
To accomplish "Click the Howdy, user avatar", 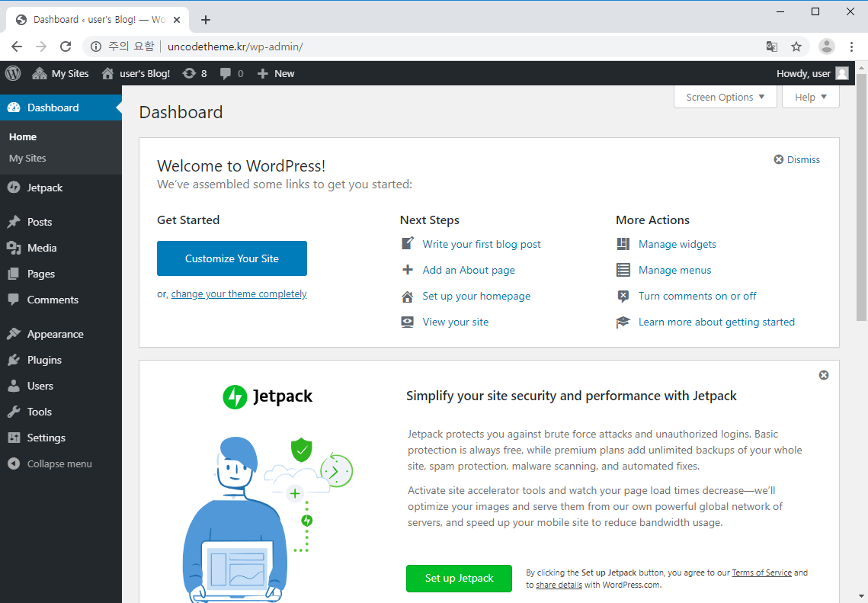I will (x=841, y=73).
